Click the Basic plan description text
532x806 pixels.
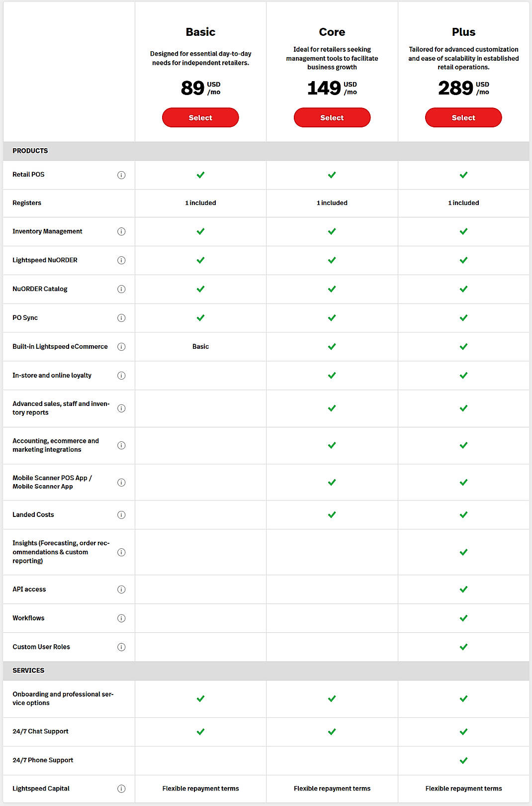(200, 58)
